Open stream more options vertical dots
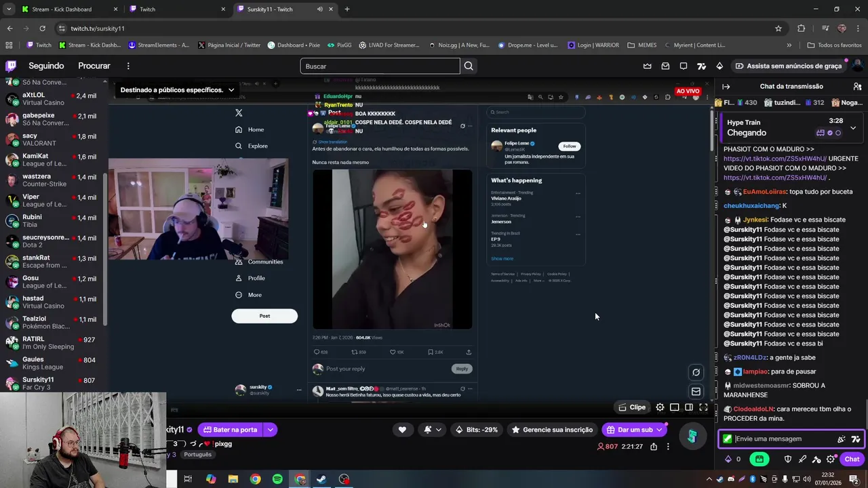868x488 pixels. [x=668, y=447]
